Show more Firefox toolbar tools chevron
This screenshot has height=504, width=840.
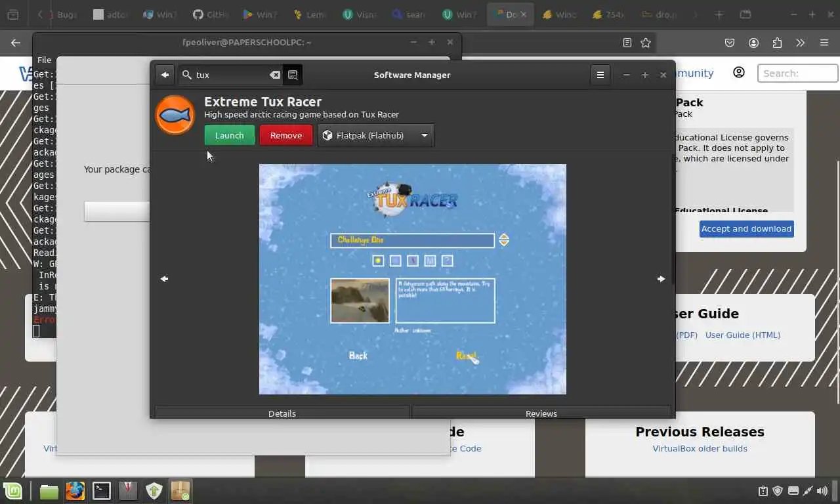tap(800, 43)
